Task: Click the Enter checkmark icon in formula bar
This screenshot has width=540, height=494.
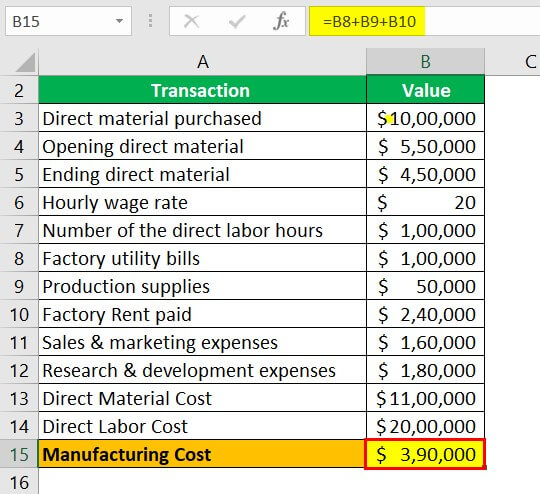Action: coord(237,22)
